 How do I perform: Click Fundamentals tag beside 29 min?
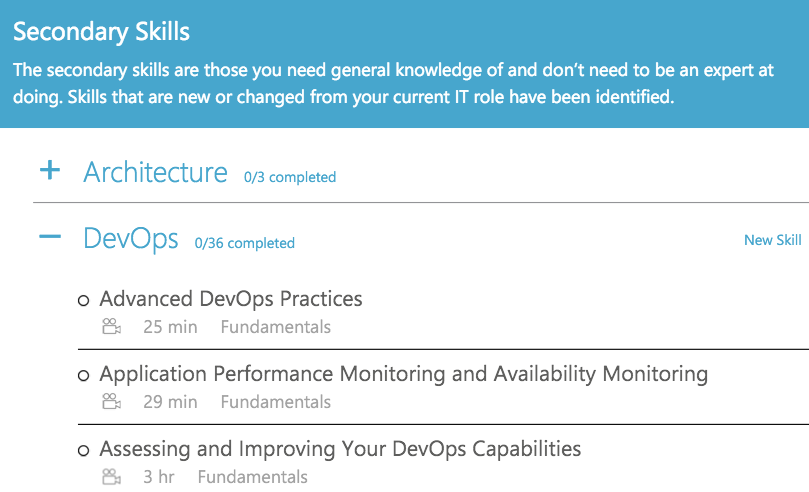(x=276, y=402)
